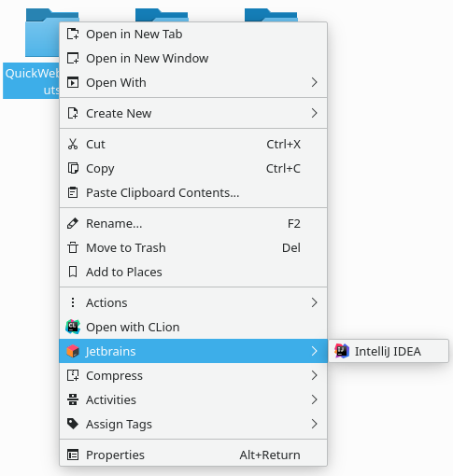Click the pencil Rename icon
Screen dimensions: 453x476
click(x=73, y=223)
